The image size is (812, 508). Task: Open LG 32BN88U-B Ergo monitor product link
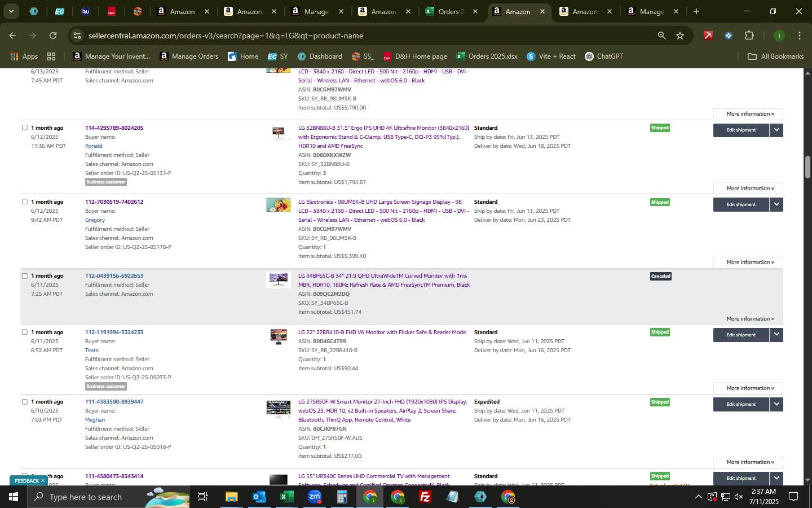point(383,137)
